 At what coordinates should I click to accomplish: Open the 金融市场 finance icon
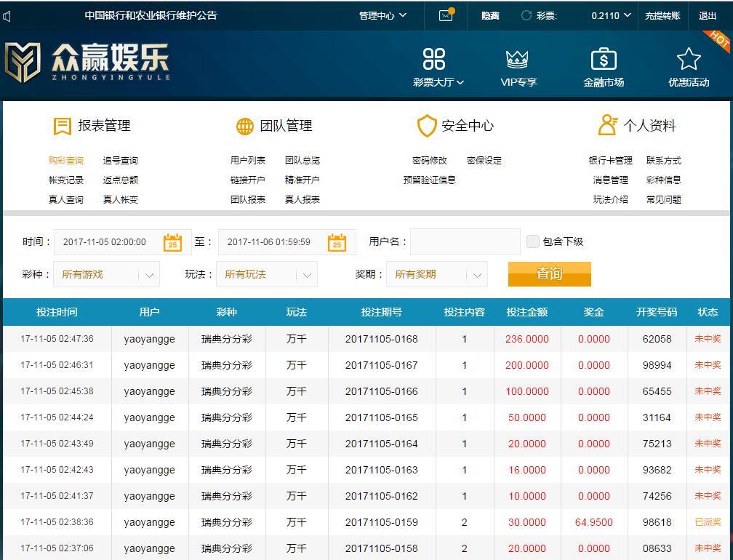point(604,59)
